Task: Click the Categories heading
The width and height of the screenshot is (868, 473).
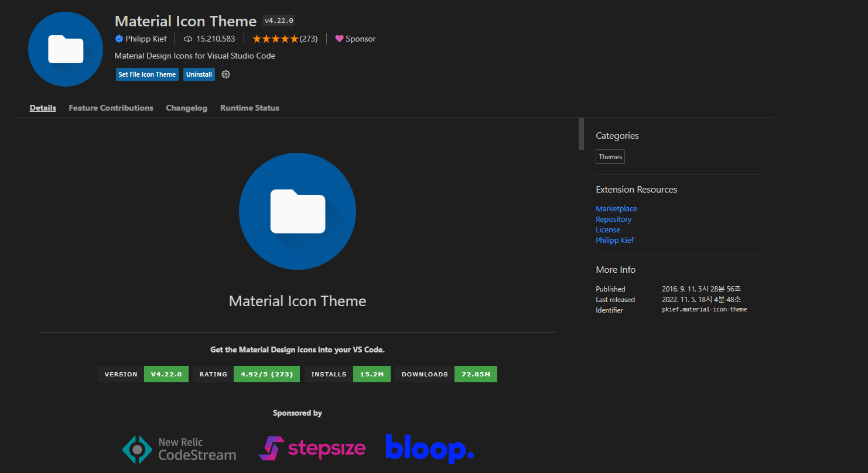Action: coord(617,136)
